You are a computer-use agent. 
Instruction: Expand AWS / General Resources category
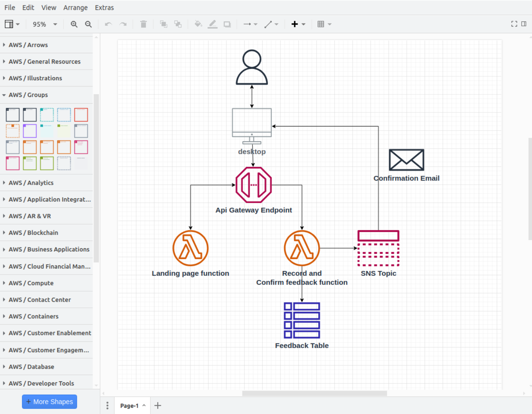click(46, 61)
